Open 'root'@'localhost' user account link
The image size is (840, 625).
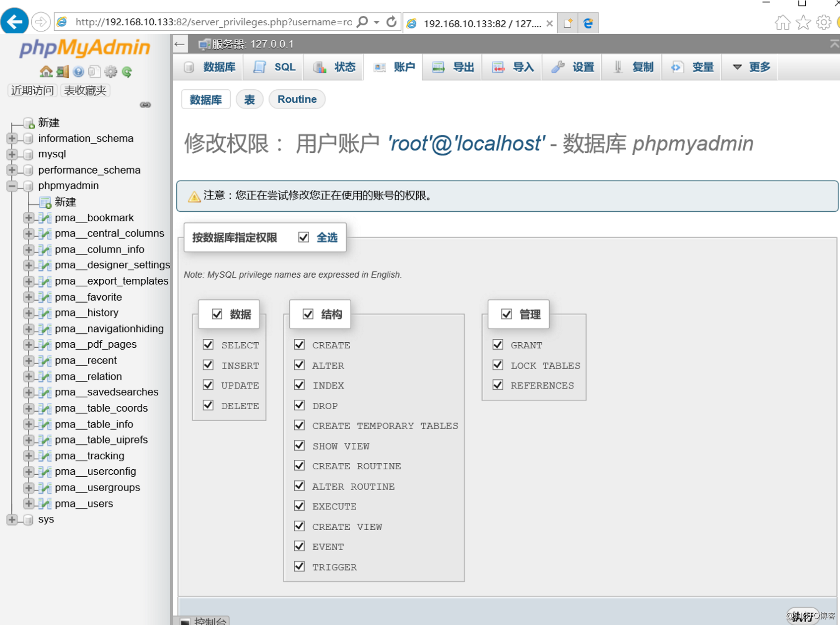coord(466,143)
